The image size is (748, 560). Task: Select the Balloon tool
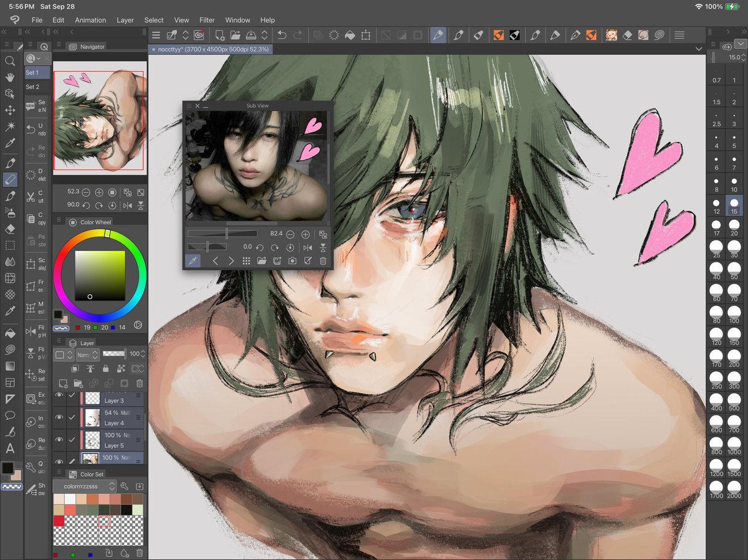[10, 415]
